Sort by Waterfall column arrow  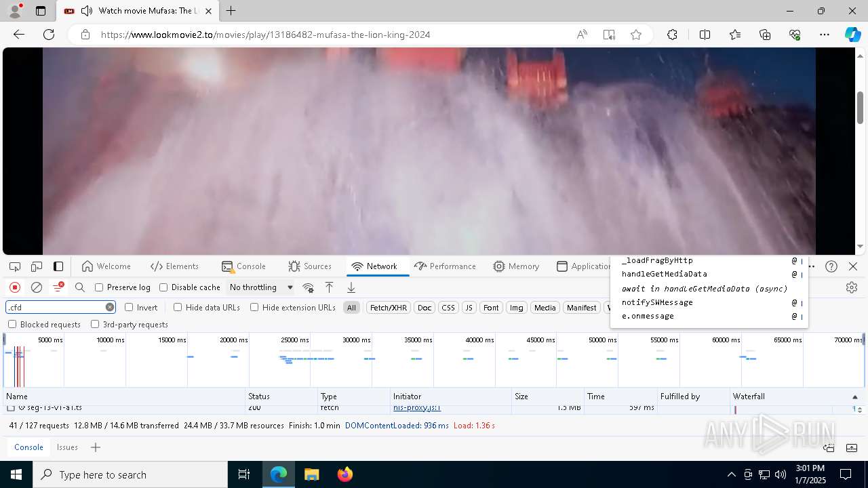point(854,396)
